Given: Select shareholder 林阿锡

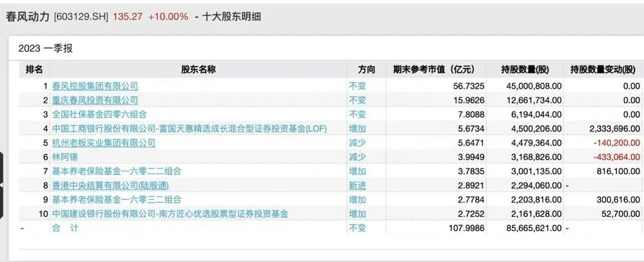Looking at the screenshot, I should 64,157.
